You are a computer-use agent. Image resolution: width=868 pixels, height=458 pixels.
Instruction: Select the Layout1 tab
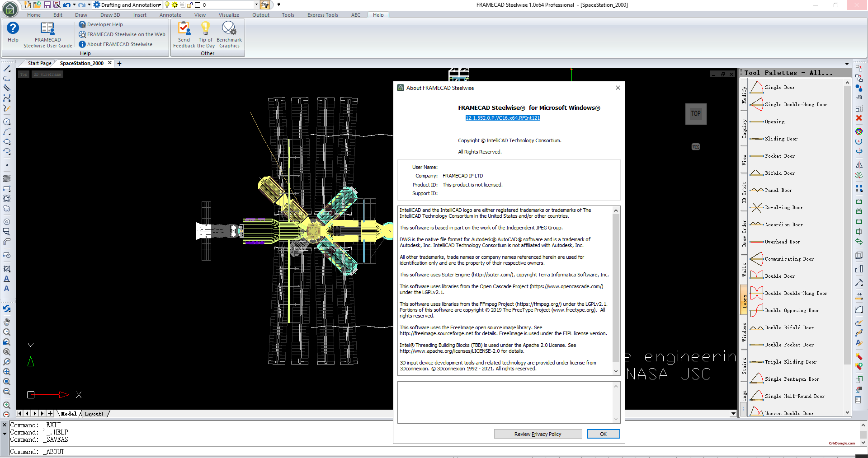tap(94, 414)
